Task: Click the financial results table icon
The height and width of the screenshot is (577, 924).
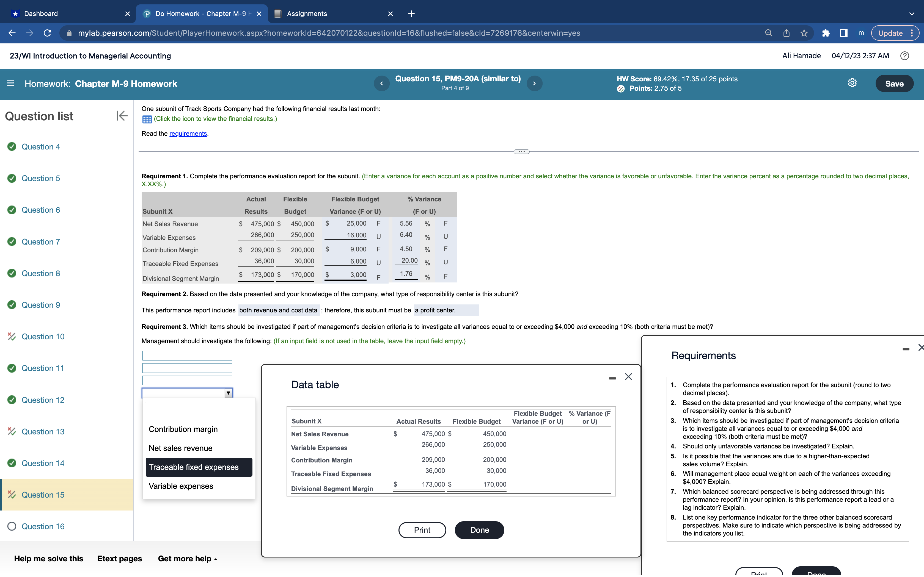Action: [x=147, y=119]
